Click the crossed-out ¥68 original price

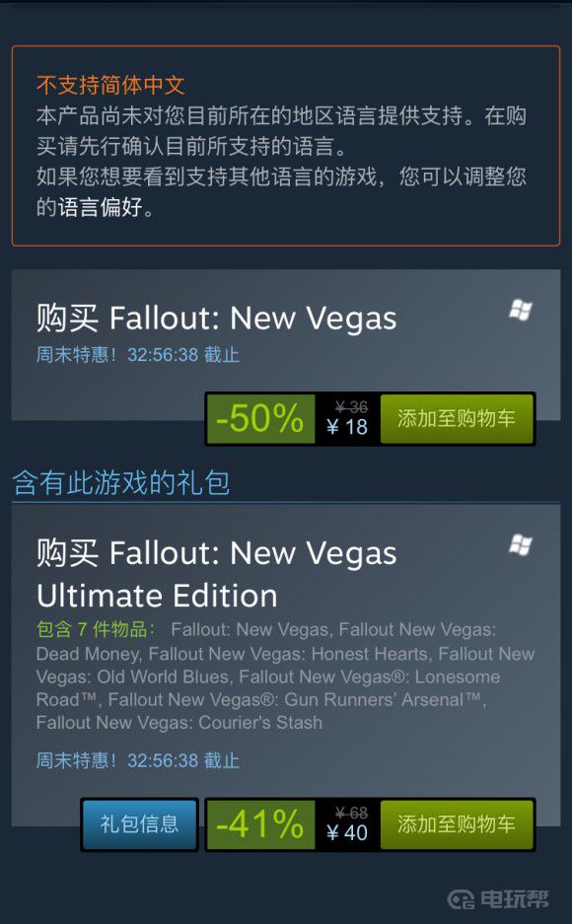pos(352,813)
